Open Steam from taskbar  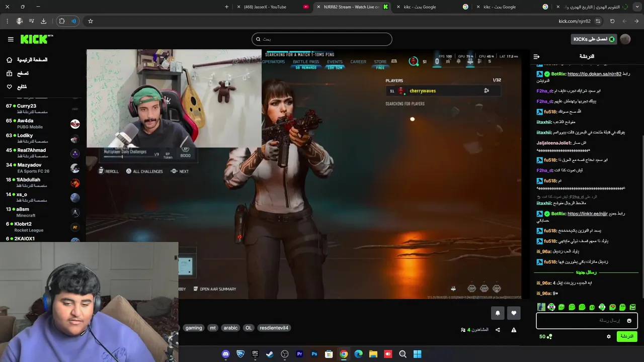270,354
